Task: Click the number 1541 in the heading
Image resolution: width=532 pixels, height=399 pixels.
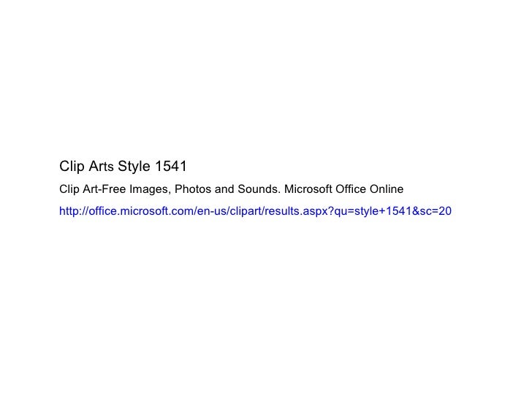Action: click(x=171, y=167)
